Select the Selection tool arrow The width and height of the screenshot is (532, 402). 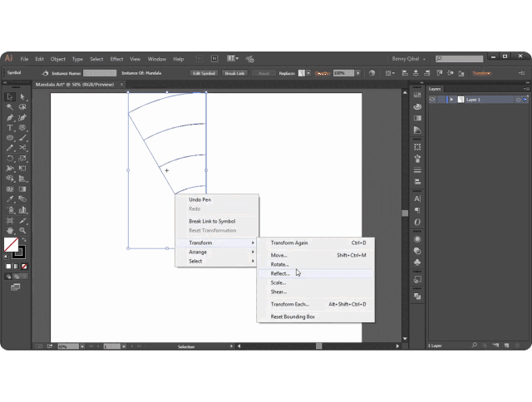click(10, 97)
